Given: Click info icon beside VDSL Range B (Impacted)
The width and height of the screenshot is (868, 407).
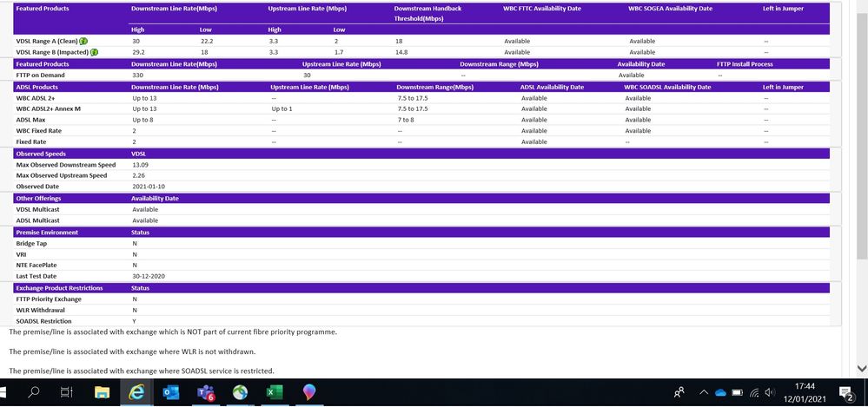Looking at the screenshot, I should click(94, 52).
